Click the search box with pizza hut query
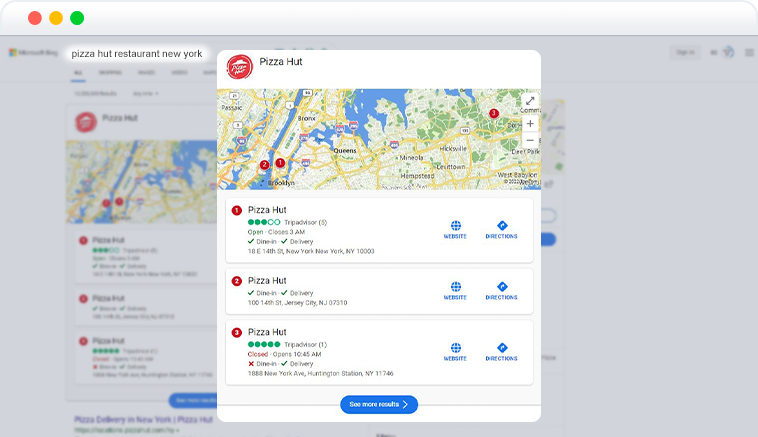Image resolution: width=758 pixels, height=437 pixels. 137,54
